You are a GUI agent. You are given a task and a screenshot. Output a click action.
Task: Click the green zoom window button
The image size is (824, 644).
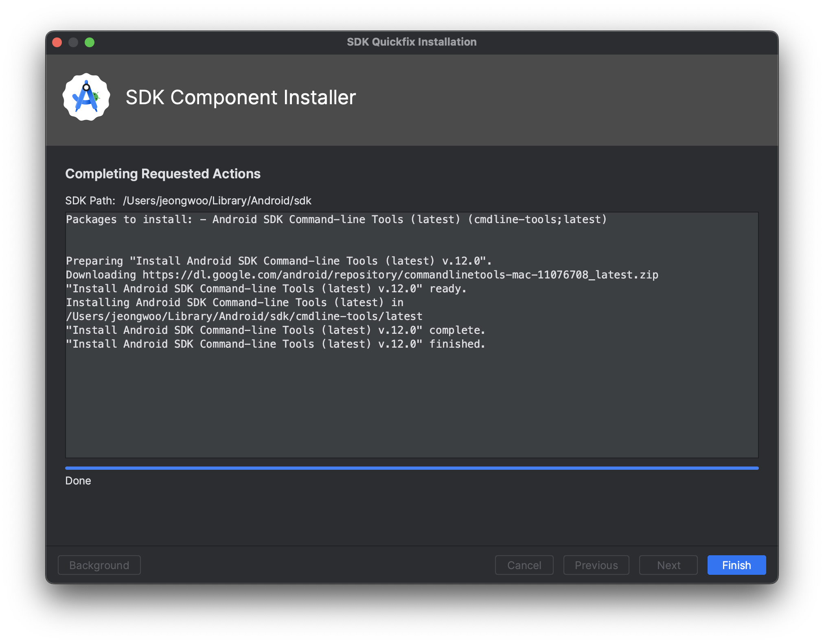(90, 42)
